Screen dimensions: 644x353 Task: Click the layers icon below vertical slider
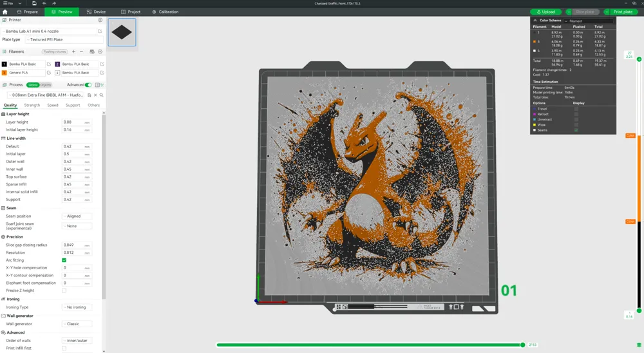pyautogui.click(x=639, y=345)
